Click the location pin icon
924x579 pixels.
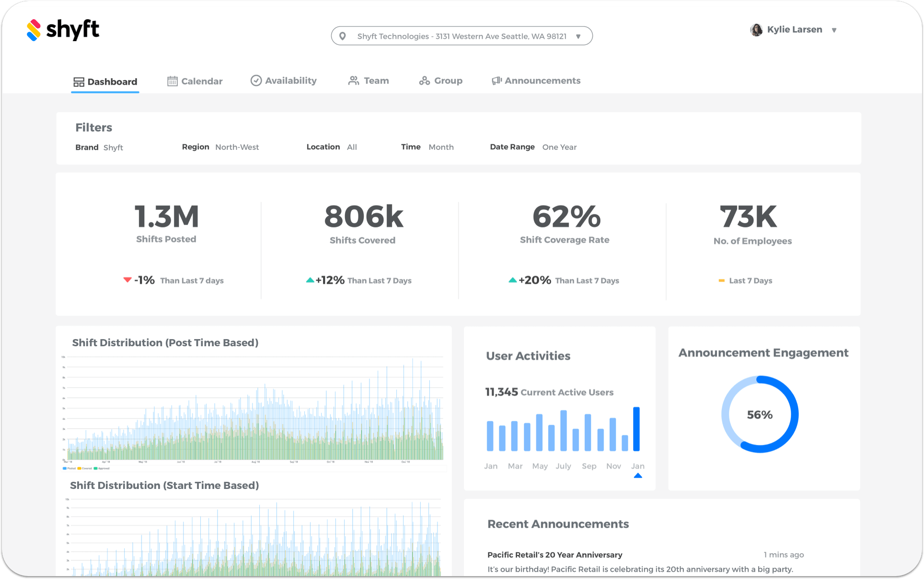[x=343, y=36]
